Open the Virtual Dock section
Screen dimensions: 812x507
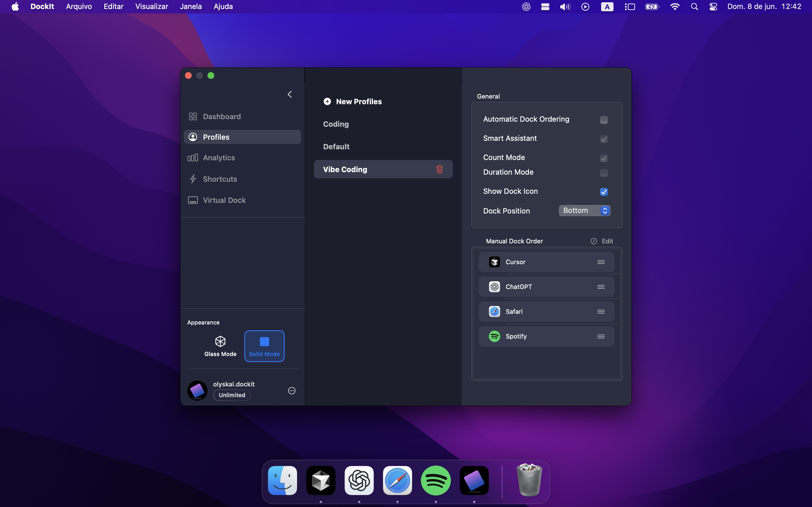pyautogui.click(x=224, y=200)
